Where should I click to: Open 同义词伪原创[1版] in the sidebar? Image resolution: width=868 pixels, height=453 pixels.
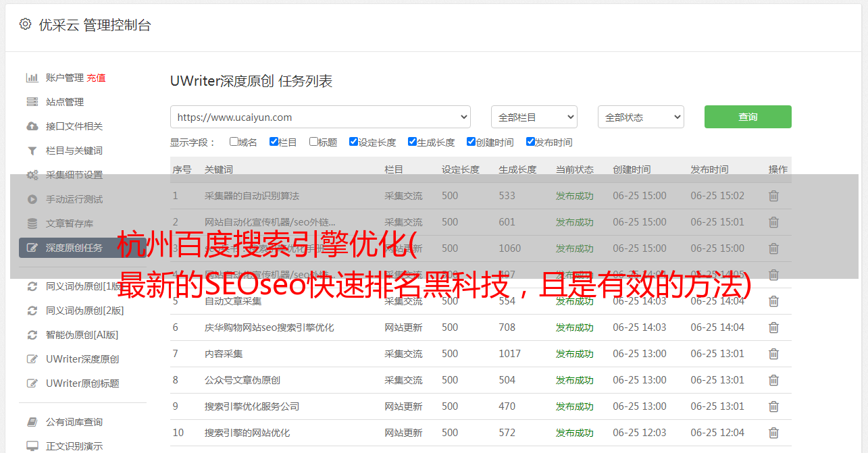[x=84, y=286]
